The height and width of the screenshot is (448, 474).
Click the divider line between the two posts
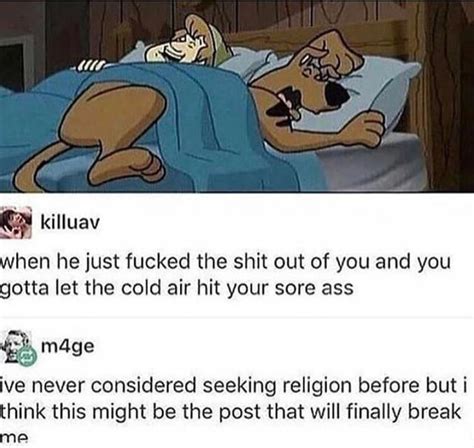tap(237, 317)
